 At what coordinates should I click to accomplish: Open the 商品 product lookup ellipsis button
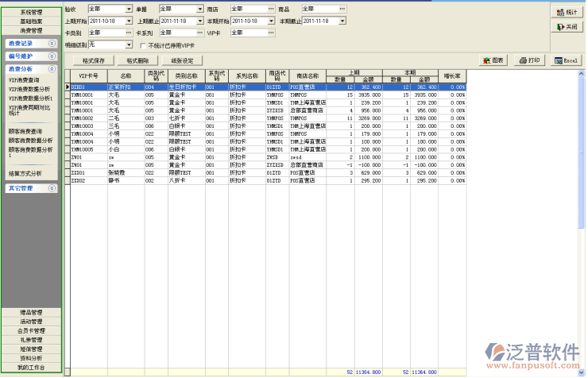(x=341, y=9)
